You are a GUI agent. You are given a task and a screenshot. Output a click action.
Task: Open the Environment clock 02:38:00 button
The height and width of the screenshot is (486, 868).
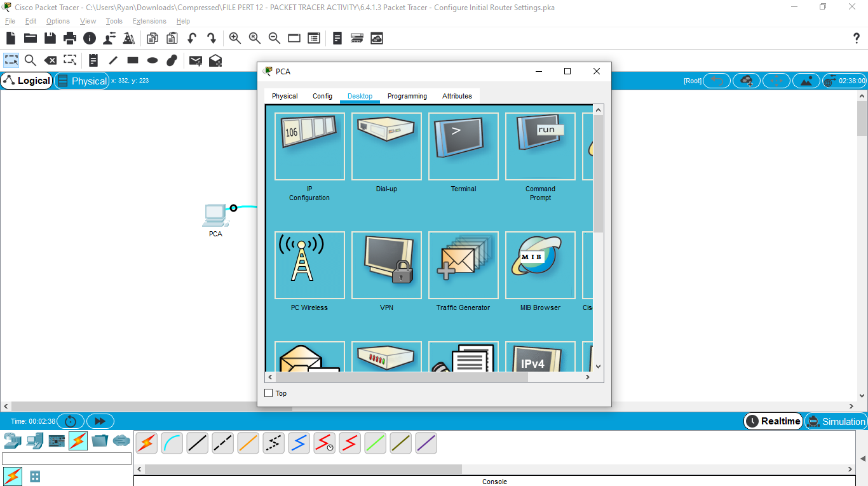[x=844, y=81]
